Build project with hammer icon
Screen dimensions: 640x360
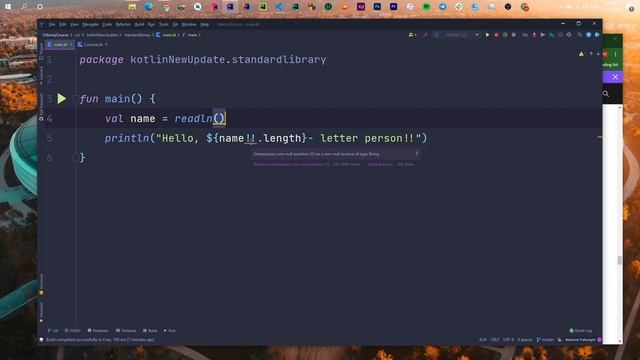point(425,35)
